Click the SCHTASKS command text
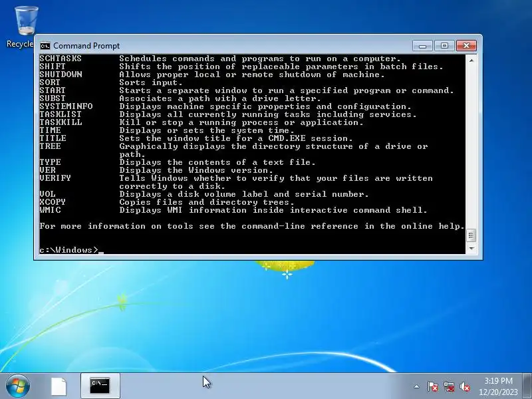Screen dimensions: 532x399 pos(61,59)
